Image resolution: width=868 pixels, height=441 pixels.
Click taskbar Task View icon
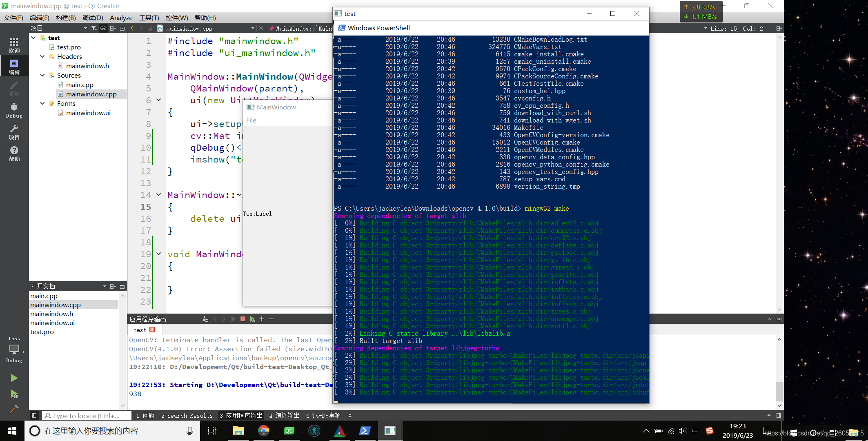[212, 431]
